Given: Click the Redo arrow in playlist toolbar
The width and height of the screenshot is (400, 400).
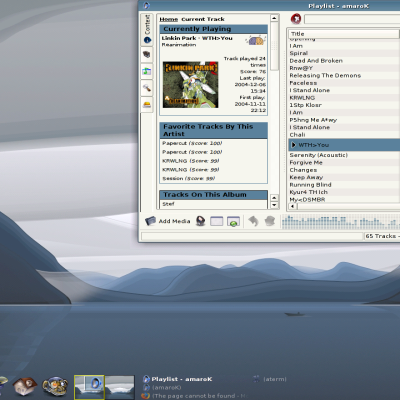Looking at the screenshot, I should tap(270, 221).
